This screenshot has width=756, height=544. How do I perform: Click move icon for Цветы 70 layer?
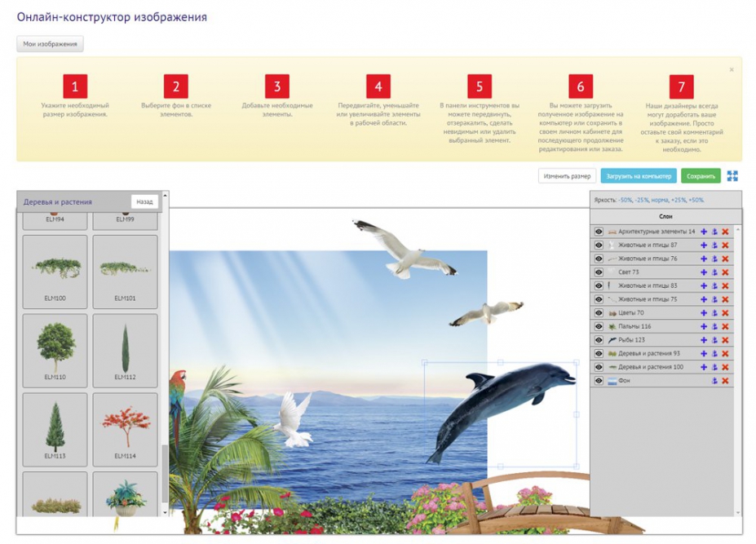pos(704,312)
